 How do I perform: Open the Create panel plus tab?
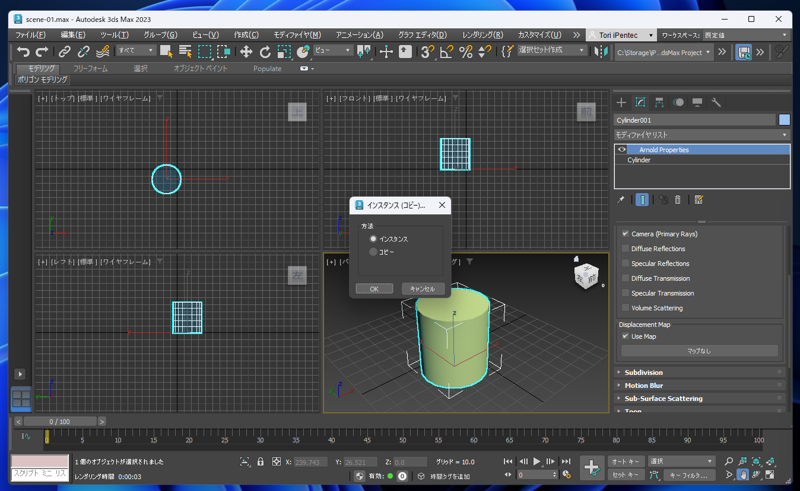(x=621, y=103)
